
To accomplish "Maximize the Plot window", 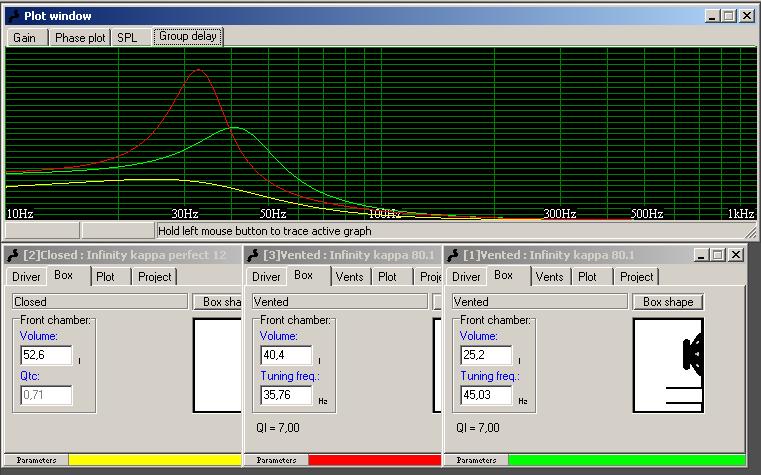I will (729, 15).
